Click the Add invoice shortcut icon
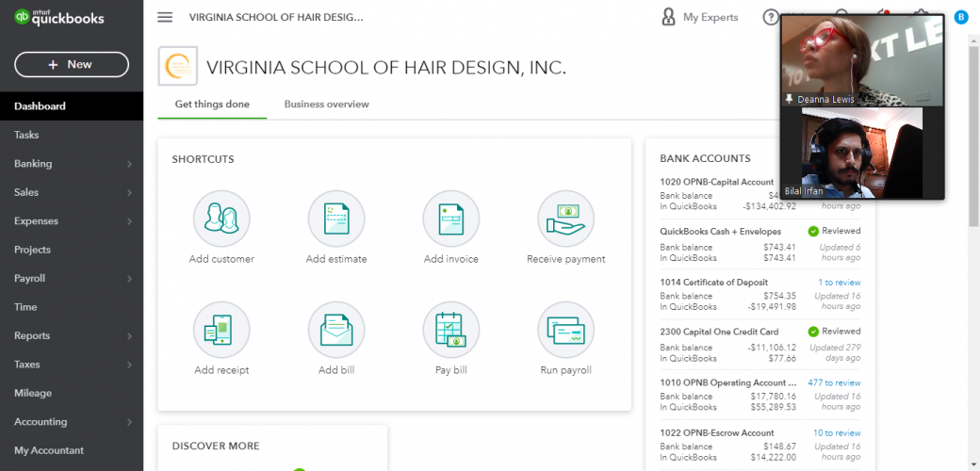This screenshot has width=980, height=471. 451,219
